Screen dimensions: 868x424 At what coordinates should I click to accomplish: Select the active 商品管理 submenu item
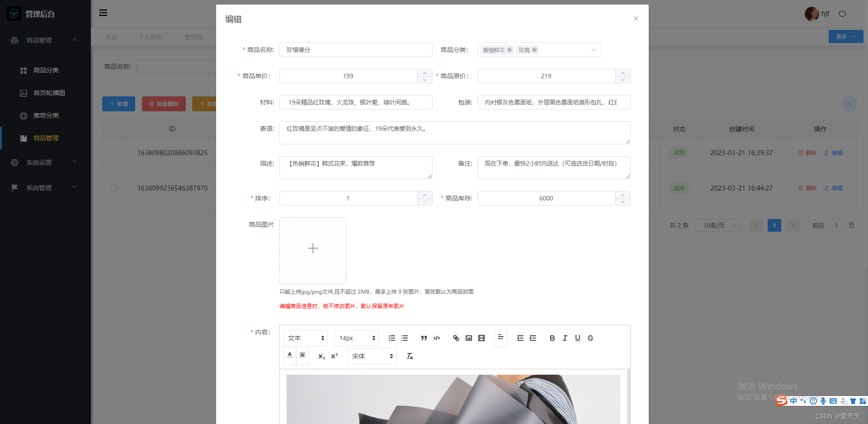click(45, 138)
